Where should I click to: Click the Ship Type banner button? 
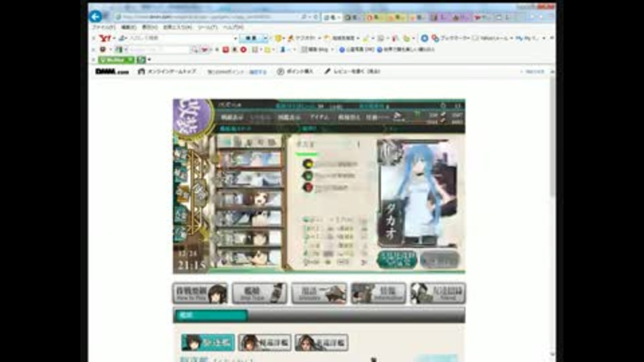click(x=259, y=293)
